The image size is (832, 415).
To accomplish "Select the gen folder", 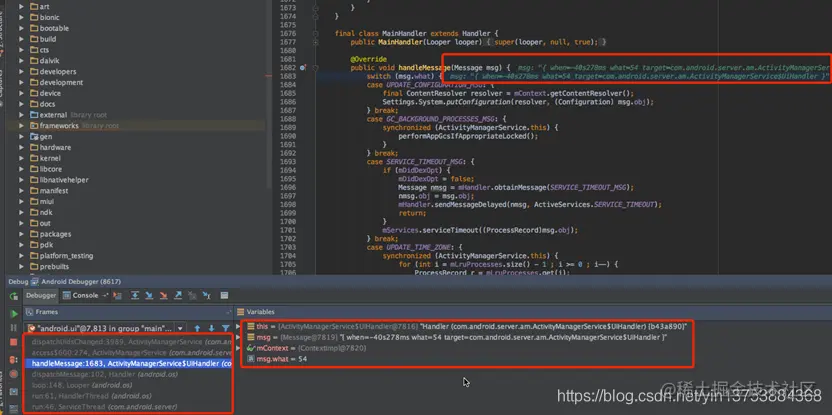I will [41, 136].
